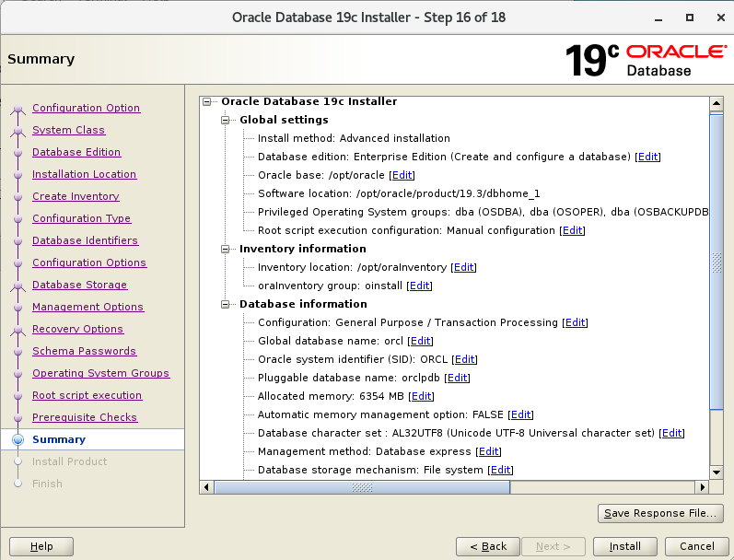Collapse the Oracle Database 19c Installer root node
Image resolution: width=734 pixels, height=560 pixels.
206,101
